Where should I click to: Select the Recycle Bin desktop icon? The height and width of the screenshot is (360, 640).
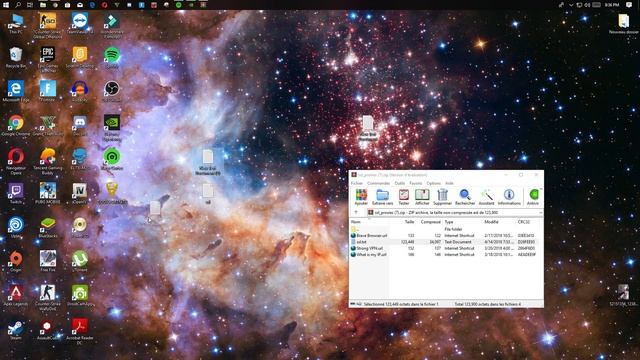16,58
